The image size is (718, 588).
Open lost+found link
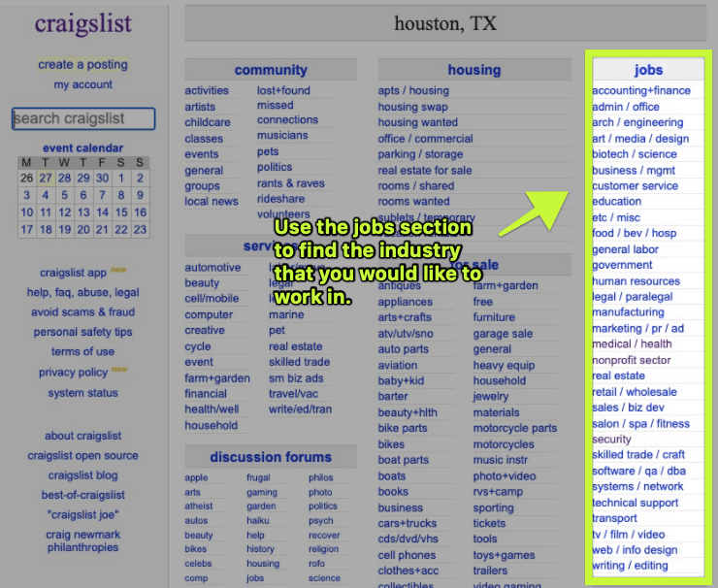tap(283, 90)
